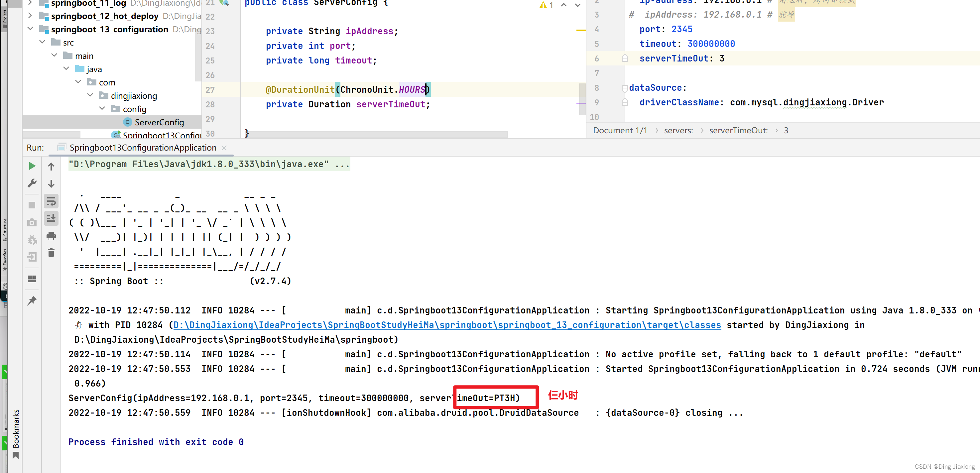The width and height of the screenshot is (980, 473).
Task: Click the bug-with-gear debug icon in Run panel
Action: (x=32, y=240)
